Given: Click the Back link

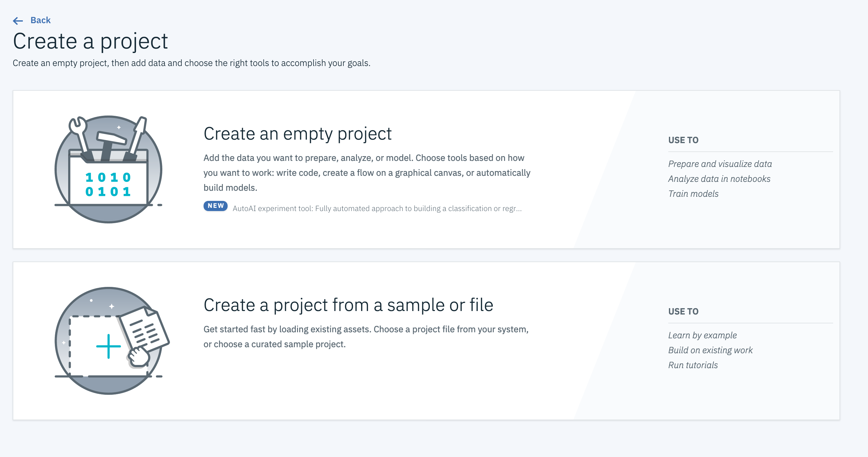Looking at the screenshot, I should [41, 20].
